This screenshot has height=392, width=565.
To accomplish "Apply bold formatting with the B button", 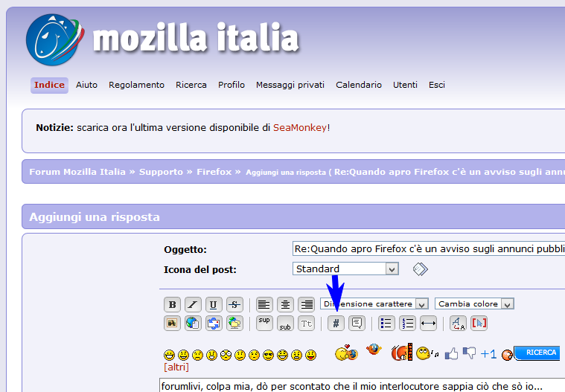I will [172, 304].
